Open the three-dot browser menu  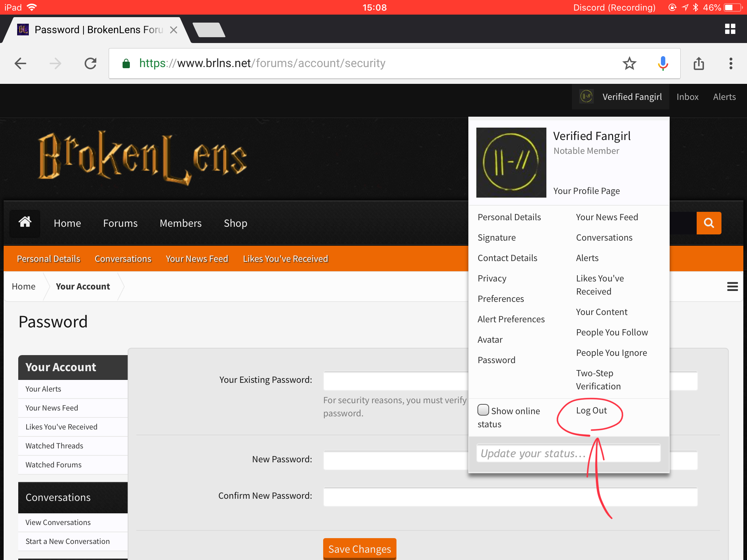(731, 63)
